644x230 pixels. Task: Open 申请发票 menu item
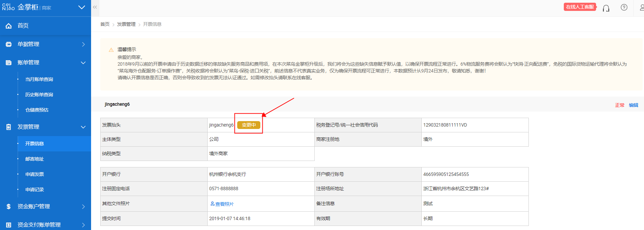(x=35, y=174)
